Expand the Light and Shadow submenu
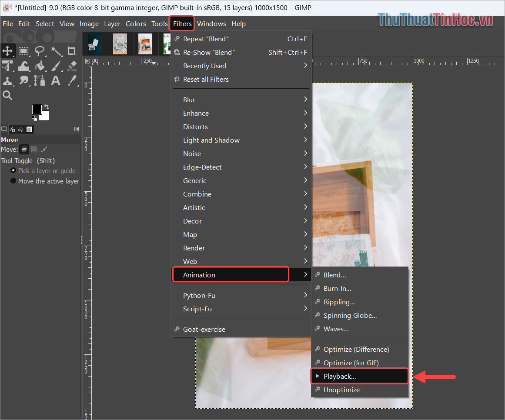Viewport: 505px width, 420px height. click(x=241, y=140)
